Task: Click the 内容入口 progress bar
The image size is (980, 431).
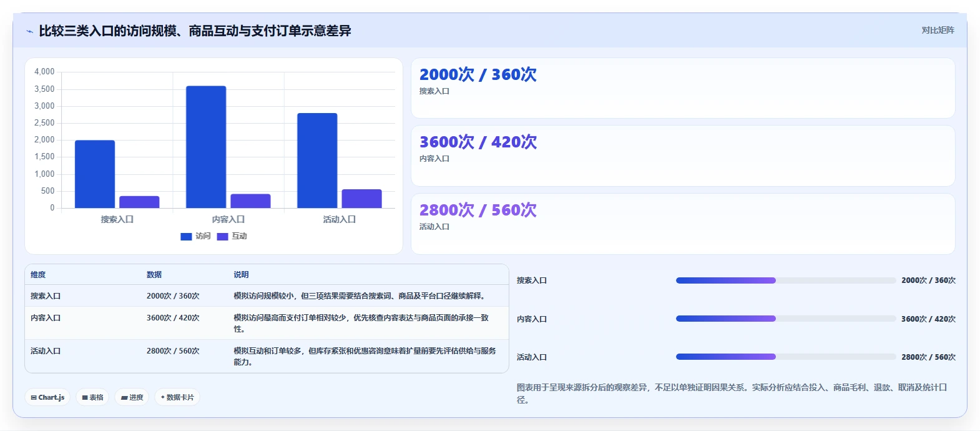Action: point(786,319)
